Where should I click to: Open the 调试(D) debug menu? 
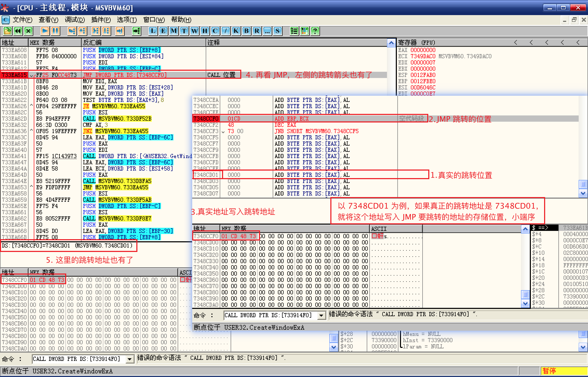click(75, 20)
